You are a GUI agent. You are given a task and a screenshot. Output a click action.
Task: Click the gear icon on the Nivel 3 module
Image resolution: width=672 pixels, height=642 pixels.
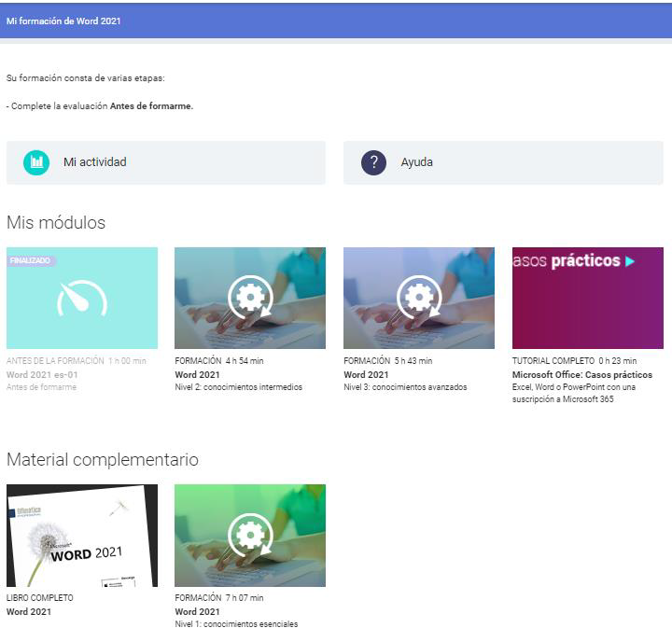pos(419,298)
